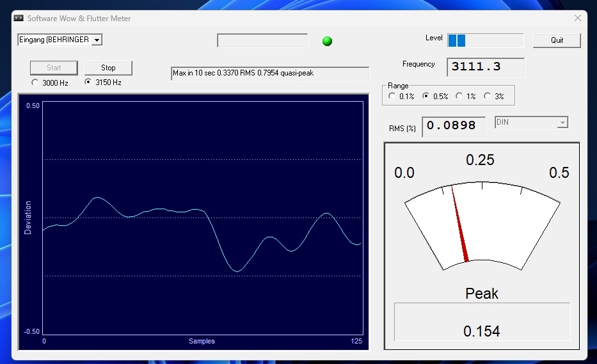This screenshot has width=597, height=364.
Task: Click the 0.5 scale label on meter
Action: click(x=559, y=173)
